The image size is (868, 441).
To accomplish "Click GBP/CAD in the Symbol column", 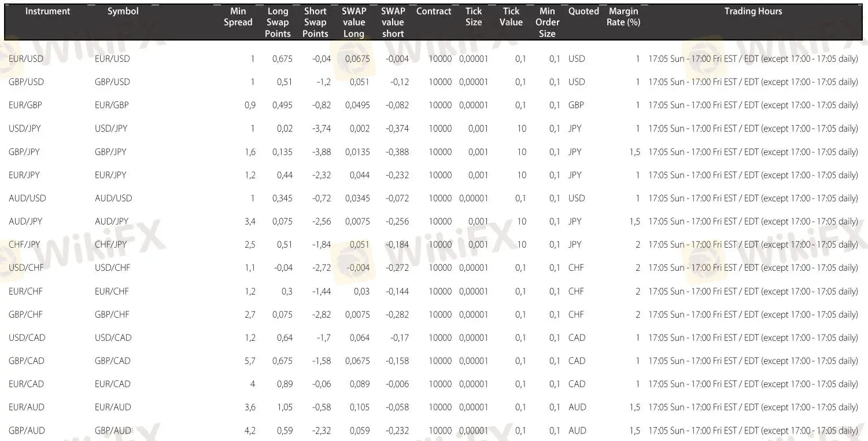I will tap(113, 361).
